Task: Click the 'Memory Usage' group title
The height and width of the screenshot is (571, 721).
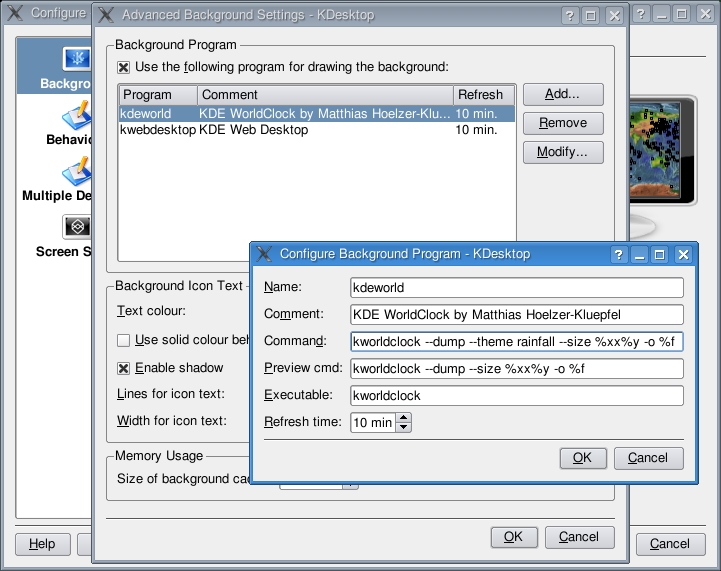Action: click(159, 456)
